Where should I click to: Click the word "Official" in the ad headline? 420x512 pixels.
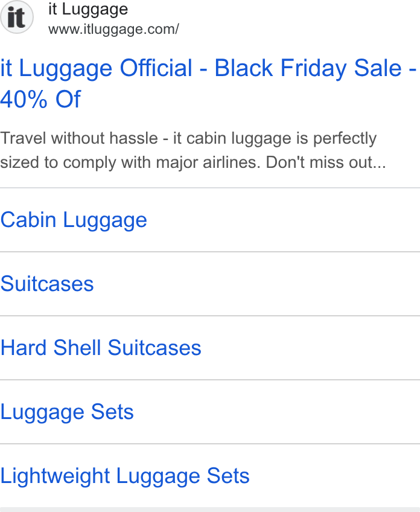(x=156, y=68)
